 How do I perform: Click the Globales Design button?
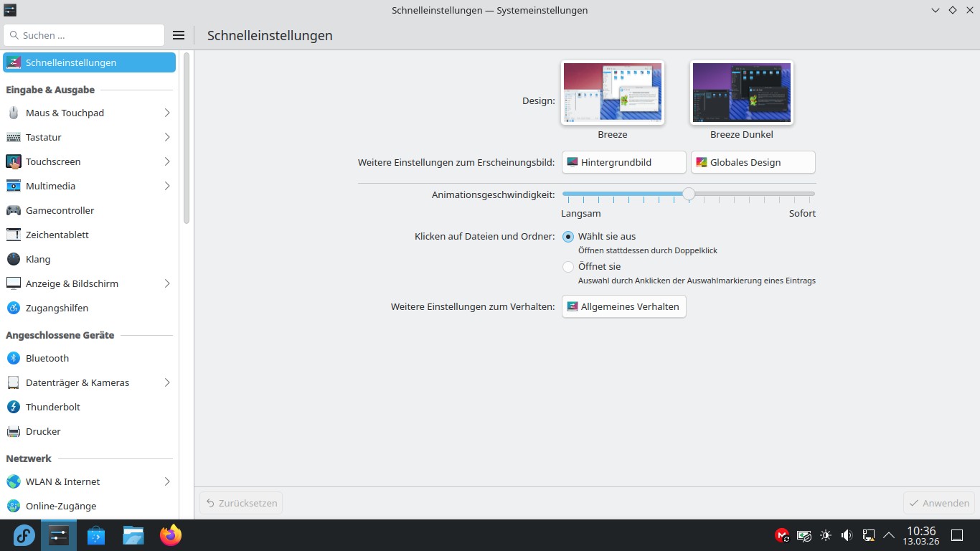click(753, 162)
